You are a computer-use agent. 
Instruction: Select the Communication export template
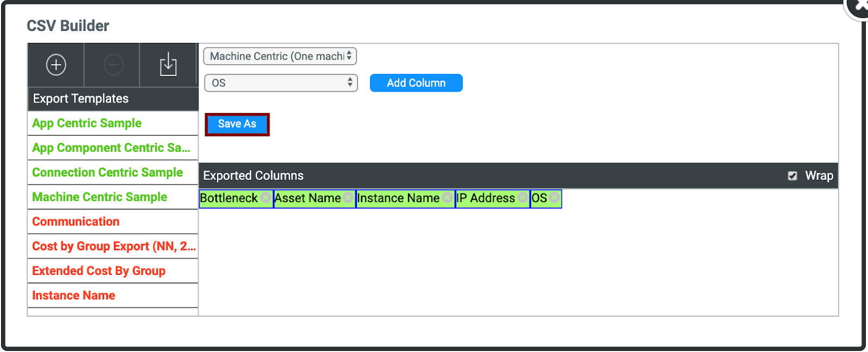tap(75, 222)
